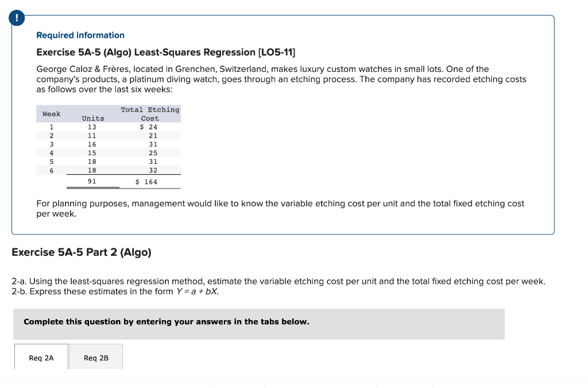588x388 pixels.
Task: Click the 'Complete this question' instruction banner
Action: point(259,324)
